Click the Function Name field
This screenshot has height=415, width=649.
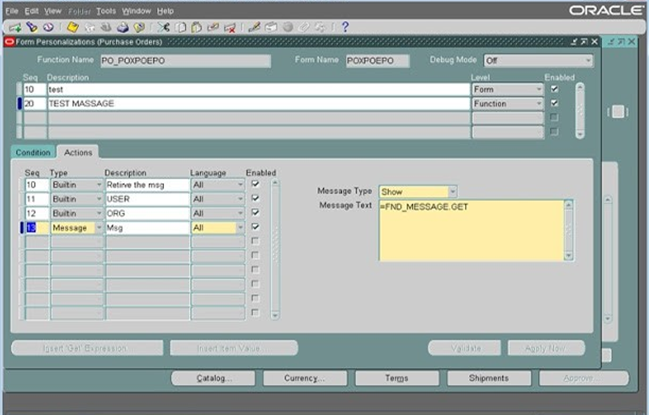tap(185, 61)
